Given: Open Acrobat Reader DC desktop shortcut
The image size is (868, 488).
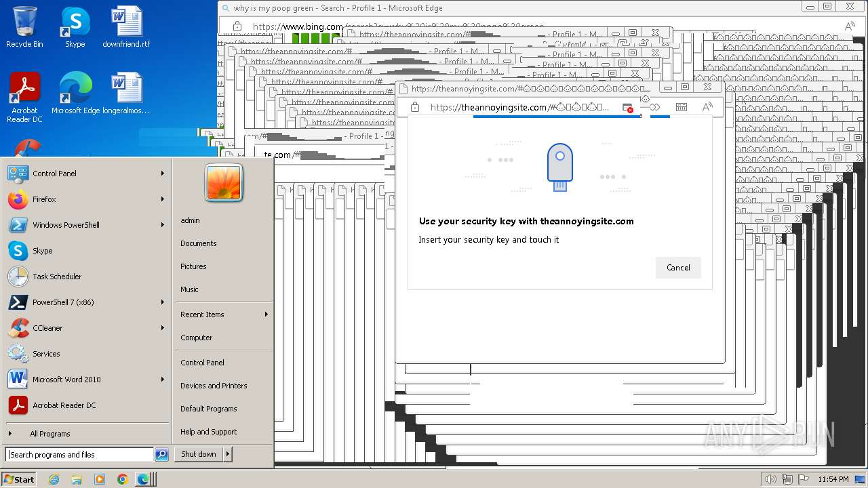Looking at the screenshot, I should tap(24, 98).
